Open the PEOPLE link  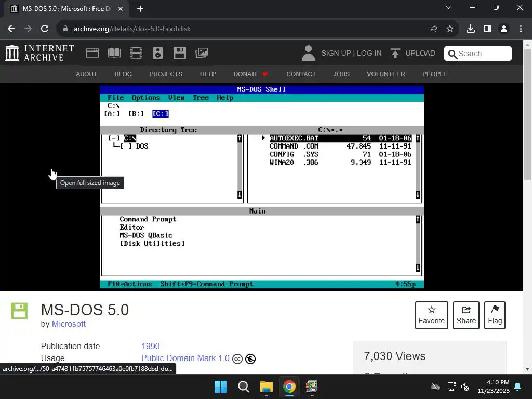click(435, 74)
